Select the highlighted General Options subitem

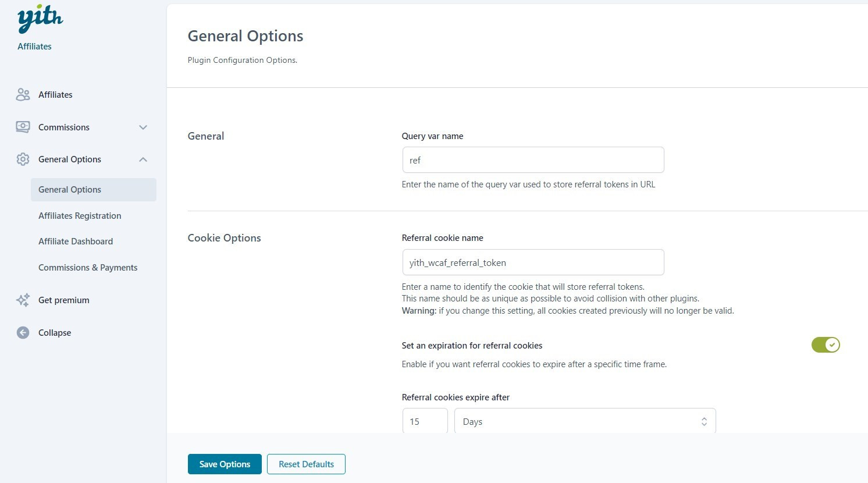(x=70, y=189)
